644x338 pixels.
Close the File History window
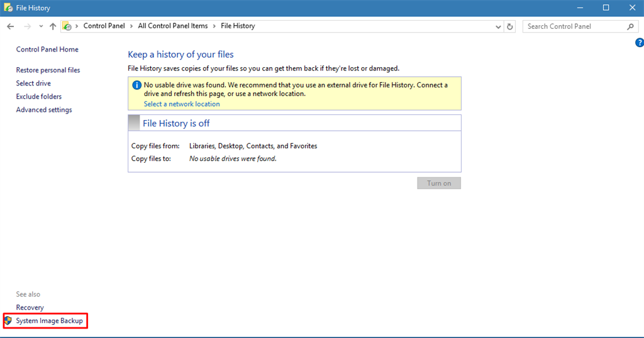click(632, 8)
